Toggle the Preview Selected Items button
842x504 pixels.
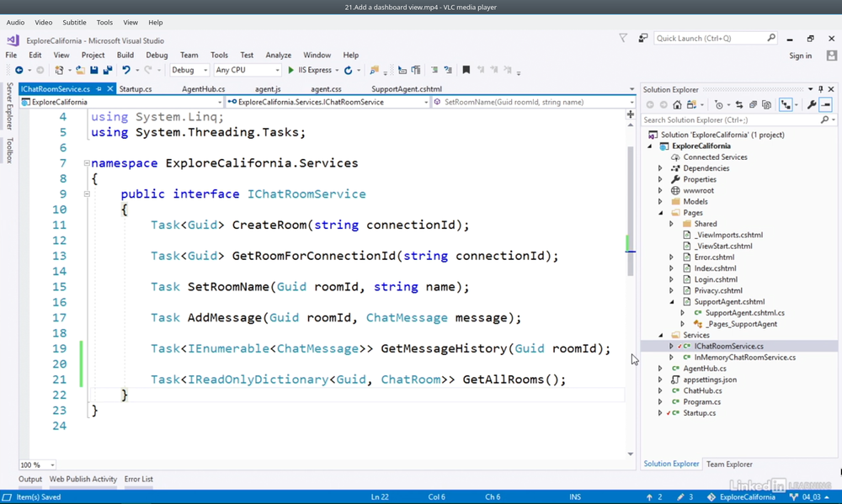[x=826, y=105]
